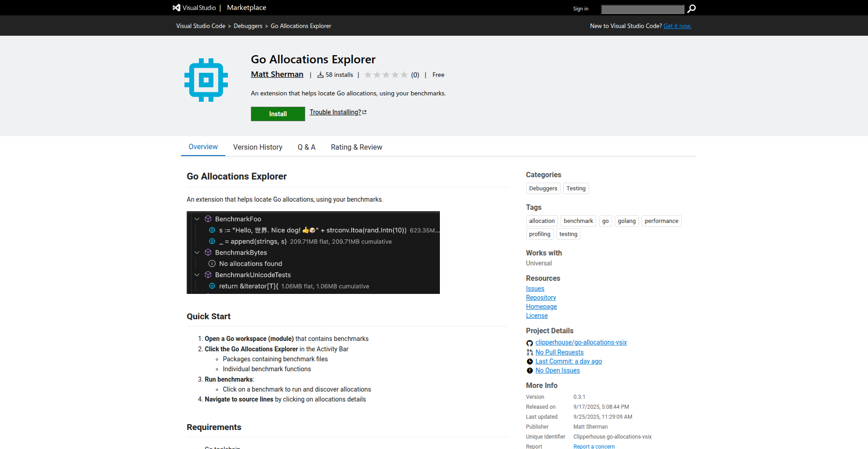
Task: Click the benchmark tag
Action: click(x=578, y=221)
